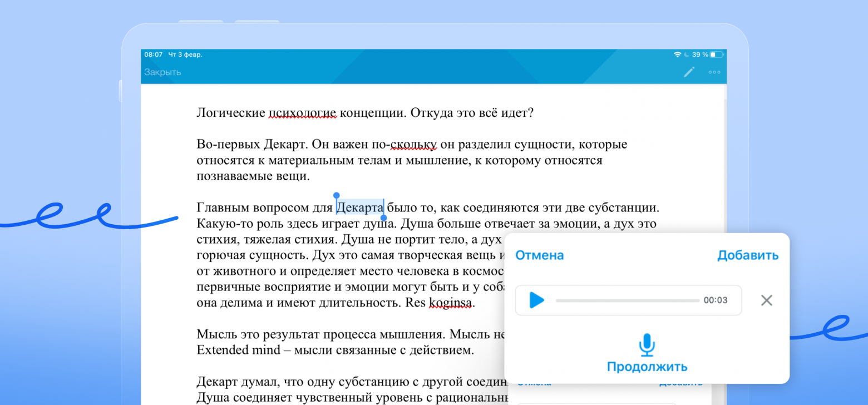Tap the Продолжить label
868x405 pixels.
click(x=647, y=367)
